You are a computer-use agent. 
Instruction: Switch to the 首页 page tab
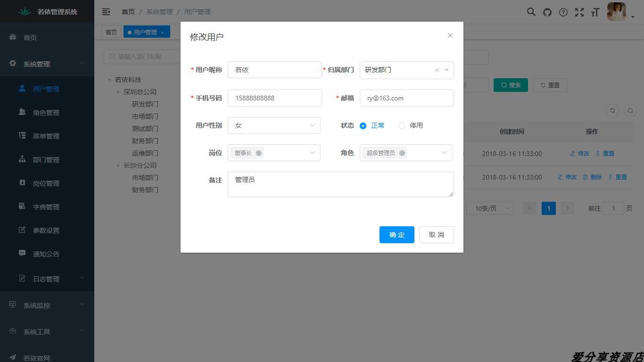[111, 32]
